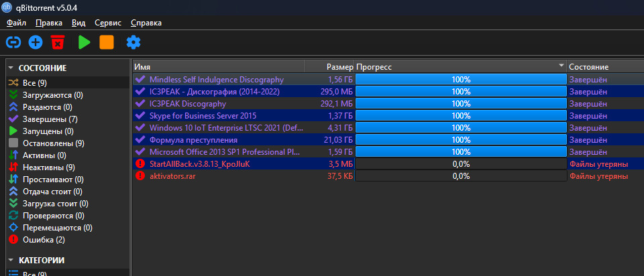Sort by the Состояние column header

[605, 66]
